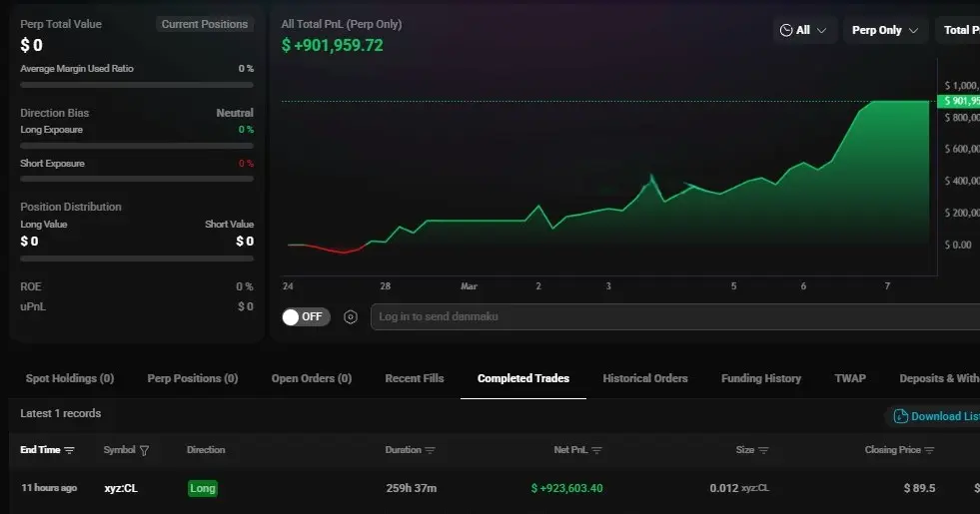
Task: Switch to Open Orders (0) tab
Action: coord(312,378)
